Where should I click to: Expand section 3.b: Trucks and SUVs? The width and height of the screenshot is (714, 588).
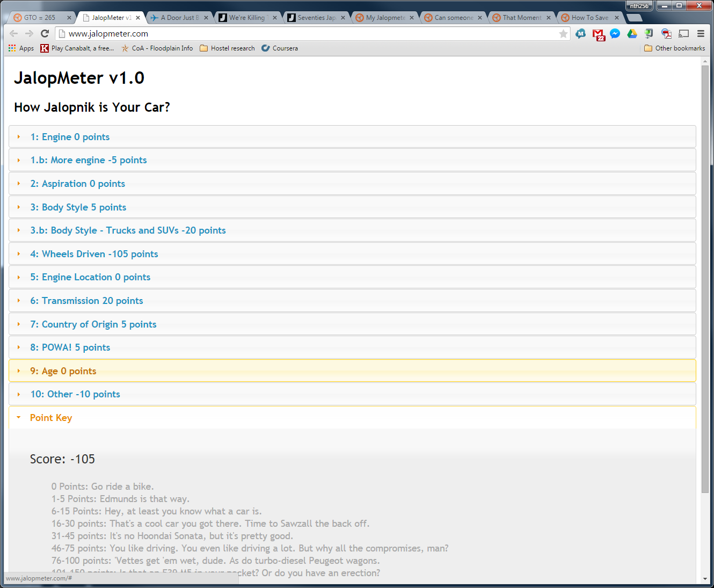pyautogui.click(x=352, y=230)
